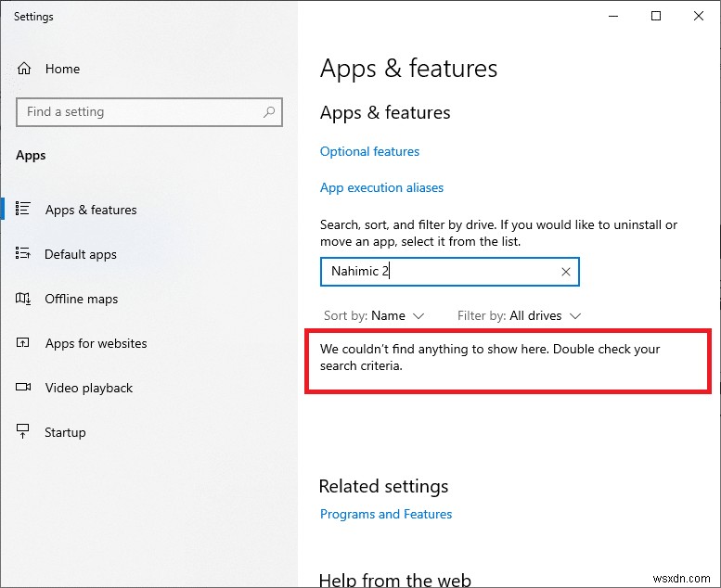Clear the Nahimic 2 search text

(566, 272)
